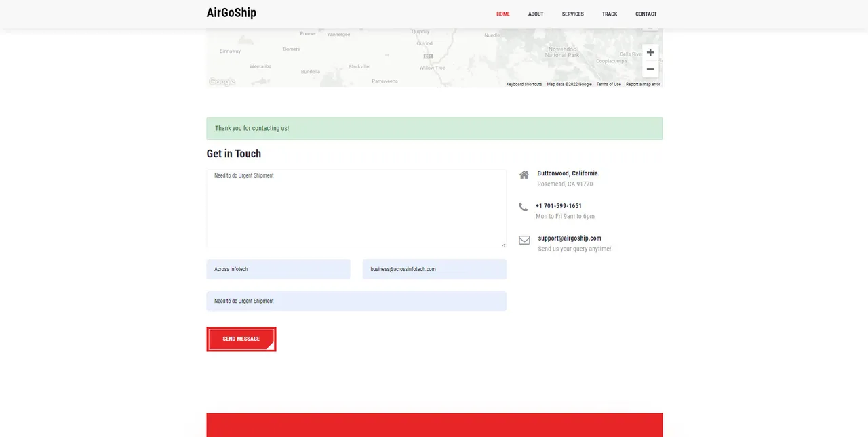Open the ABOUT navigation item

click(x=536, y=14)
